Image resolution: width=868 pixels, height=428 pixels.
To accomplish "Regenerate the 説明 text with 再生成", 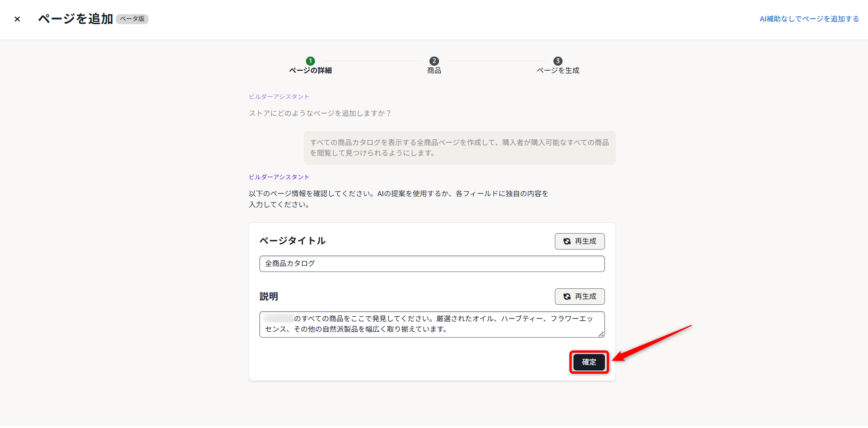I will point(579,297).
